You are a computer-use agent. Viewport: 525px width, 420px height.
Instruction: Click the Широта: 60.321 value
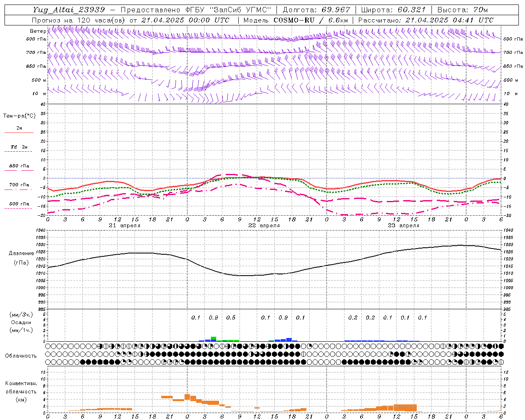pos(393,10)
